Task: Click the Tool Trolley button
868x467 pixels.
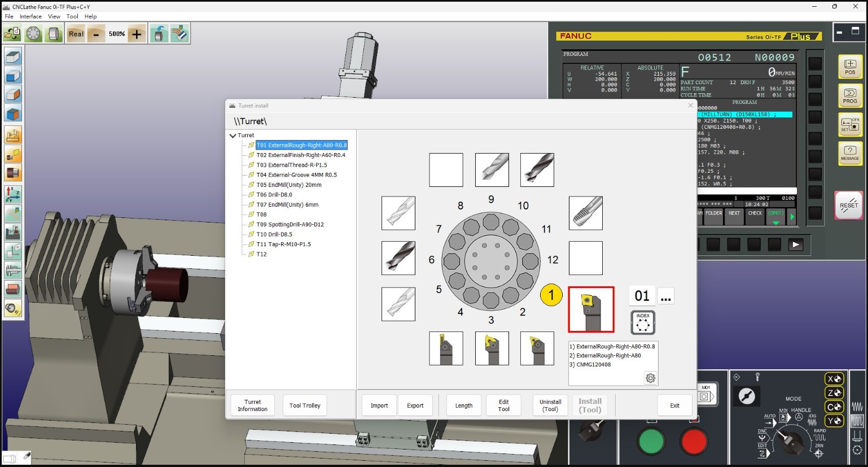Action: pos(305,405)
